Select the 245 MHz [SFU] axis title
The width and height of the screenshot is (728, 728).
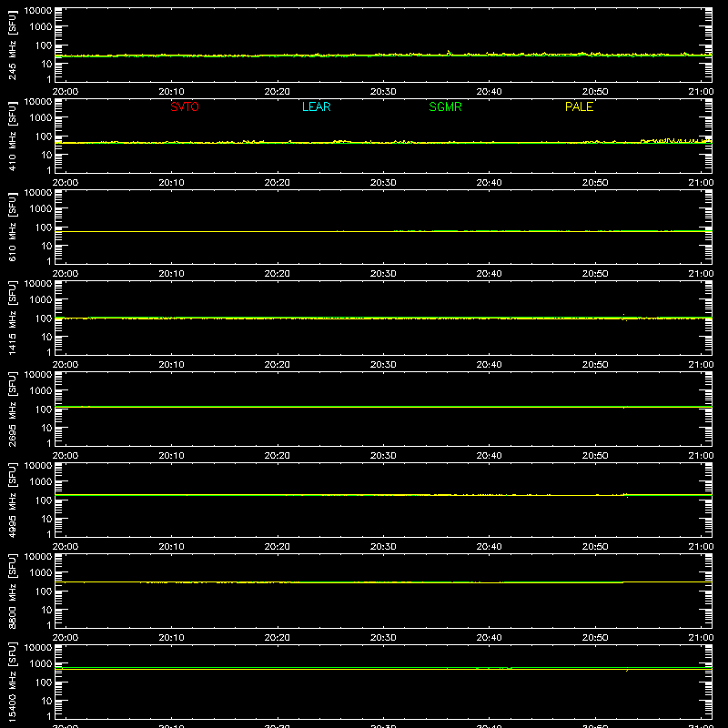tap(12, 45)
